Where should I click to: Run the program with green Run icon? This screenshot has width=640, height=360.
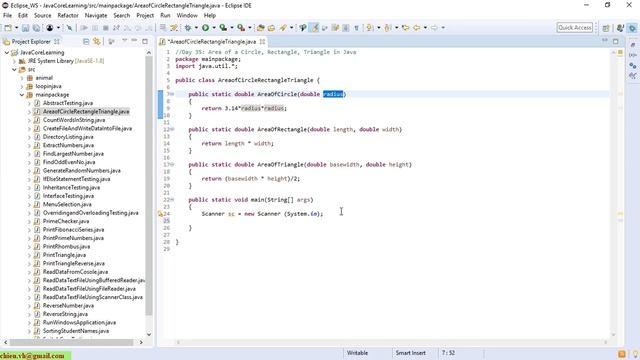coord(205,28)
